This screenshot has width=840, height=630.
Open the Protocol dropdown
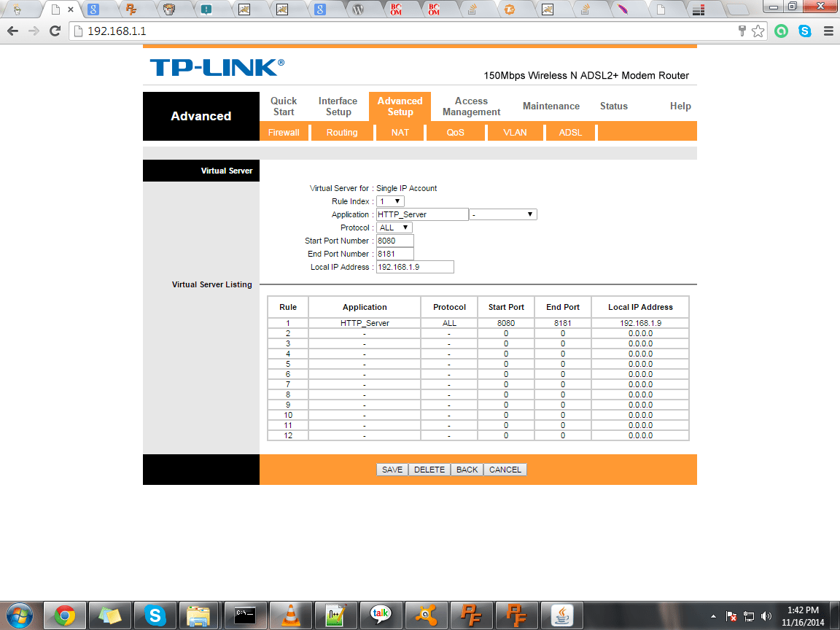(394, 227)
